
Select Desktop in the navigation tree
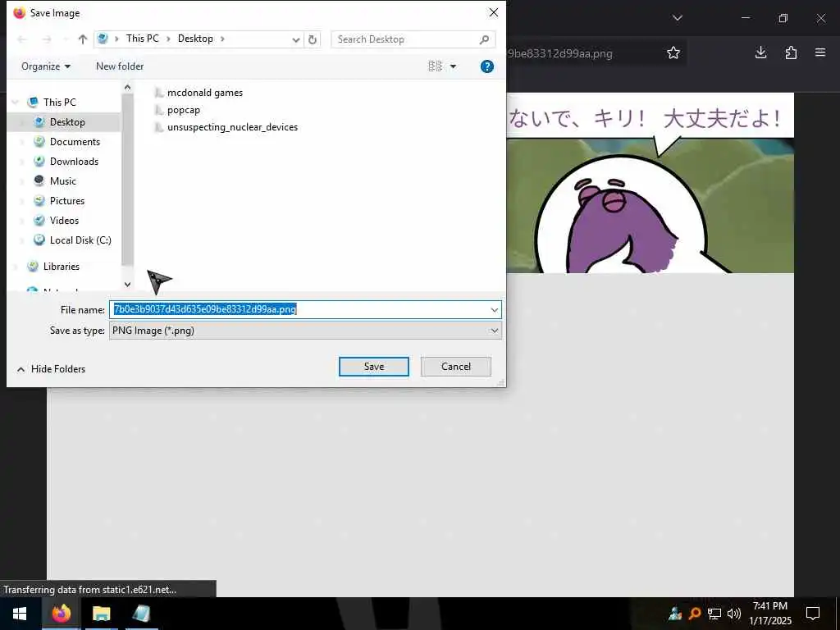(x=67, y=122)
